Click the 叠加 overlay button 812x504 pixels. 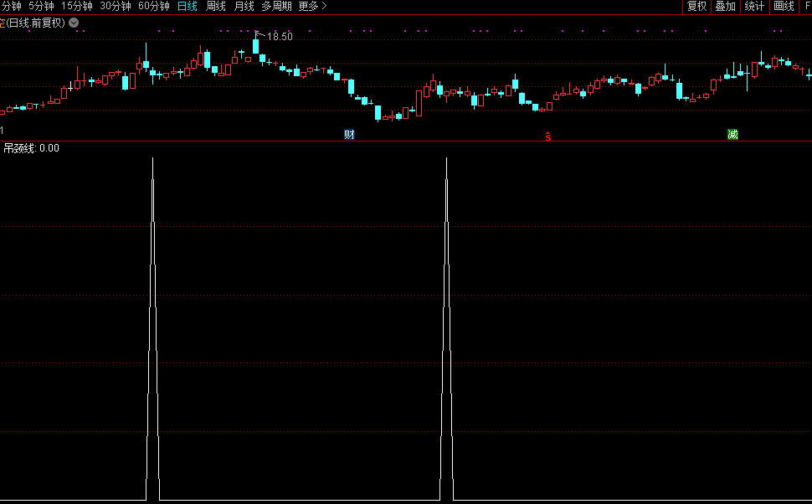725,7
